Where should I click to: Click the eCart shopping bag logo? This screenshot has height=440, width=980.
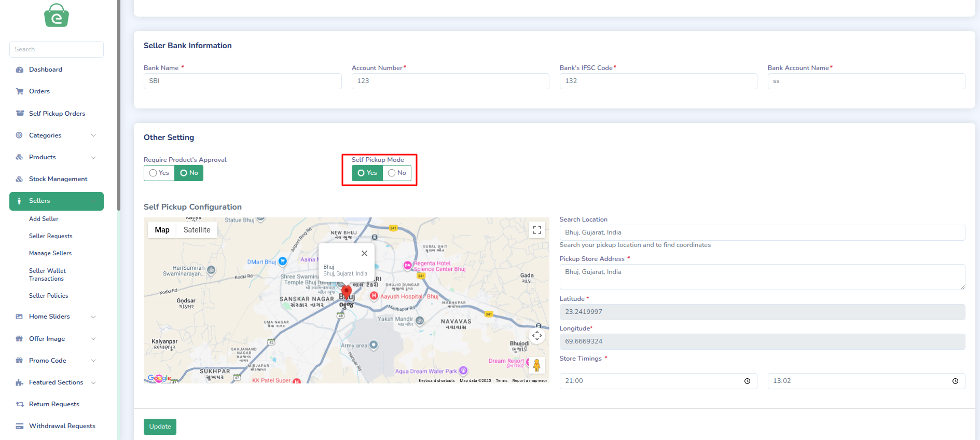tap(57, 15)
